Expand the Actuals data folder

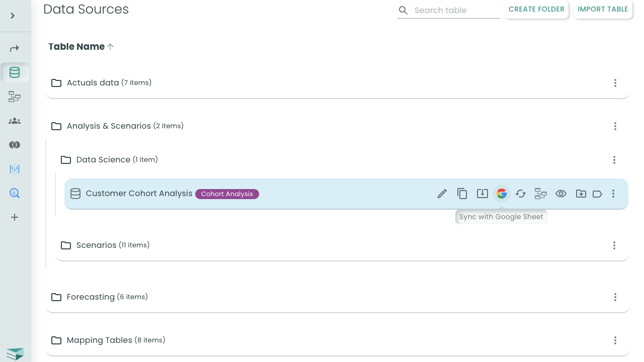337,83
